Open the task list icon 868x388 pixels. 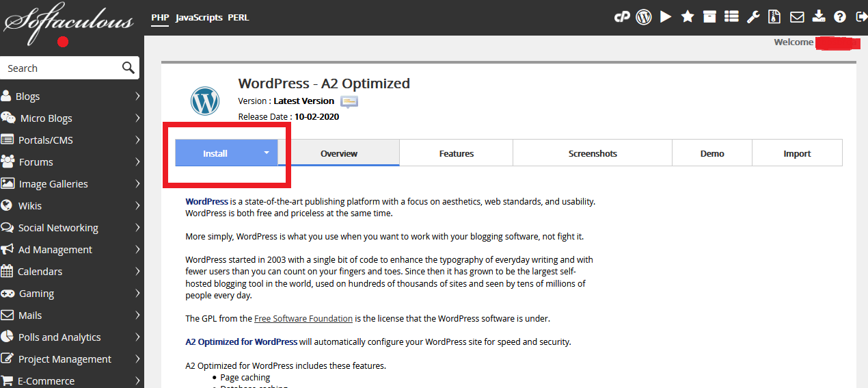[731, 17]
